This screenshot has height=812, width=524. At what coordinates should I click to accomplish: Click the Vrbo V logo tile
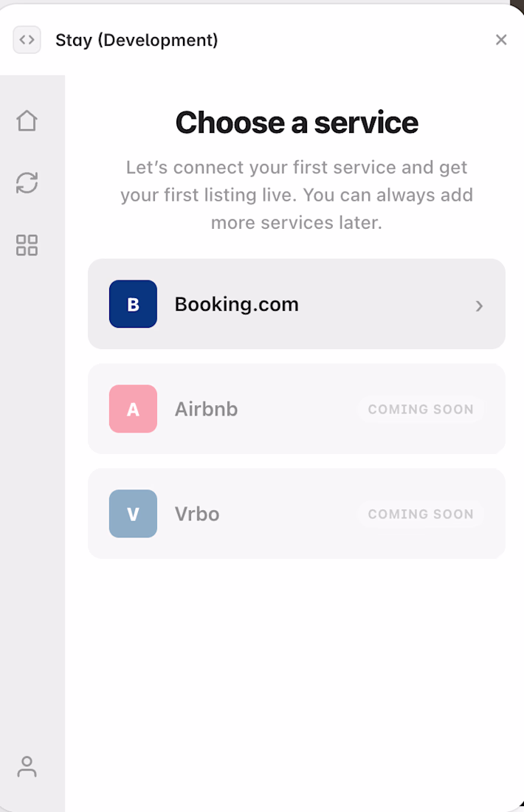pyautogui.click(x=133, y=514)
